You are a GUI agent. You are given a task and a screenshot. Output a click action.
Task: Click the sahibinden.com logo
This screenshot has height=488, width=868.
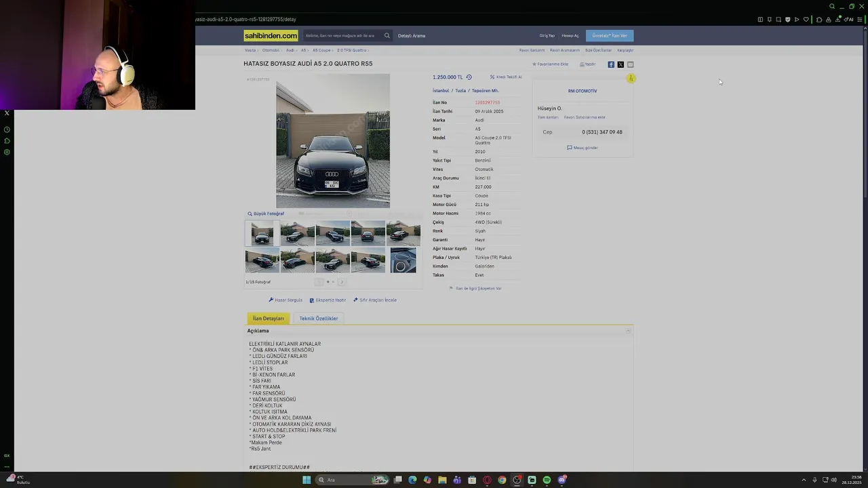click(271, 35)
